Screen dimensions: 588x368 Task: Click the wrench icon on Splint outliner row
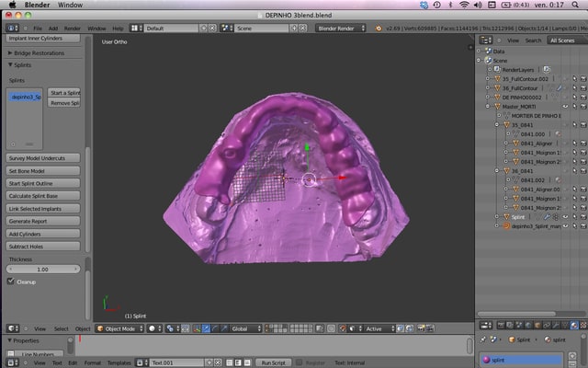548,217
